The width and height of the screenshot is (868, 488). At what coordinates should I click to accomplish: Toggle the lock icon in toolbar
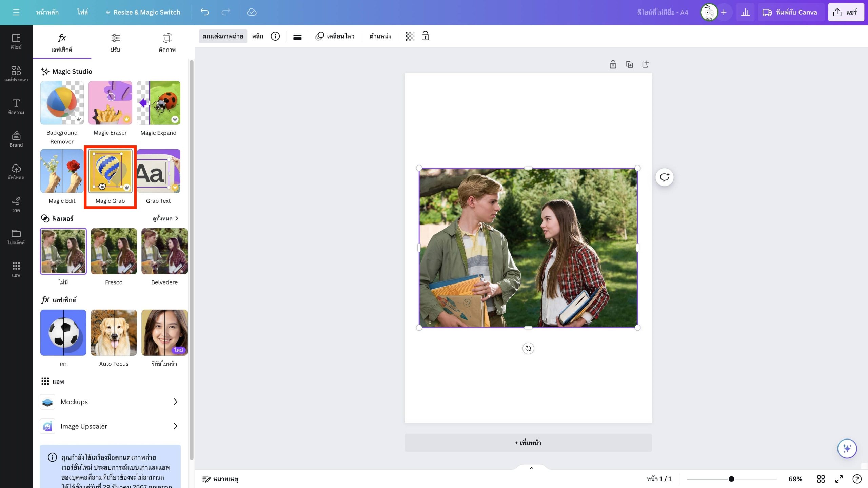click(425, 36)
